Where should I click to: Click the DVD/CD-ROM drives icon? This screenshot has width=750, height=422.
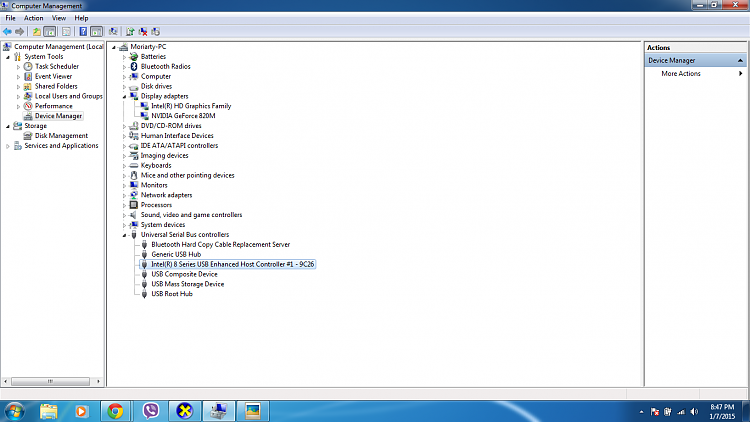[134, 126]
